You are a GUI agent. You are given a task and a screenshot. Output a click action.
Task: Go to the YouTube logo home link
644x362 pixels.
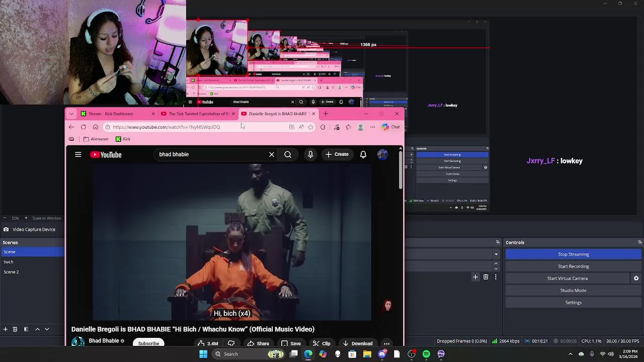coord(106,154)
